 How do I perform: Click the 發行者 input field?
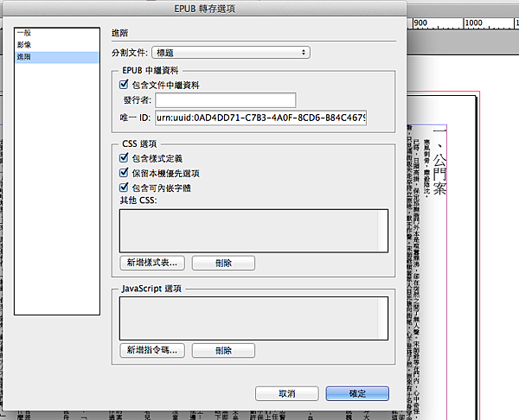[226, 100]
